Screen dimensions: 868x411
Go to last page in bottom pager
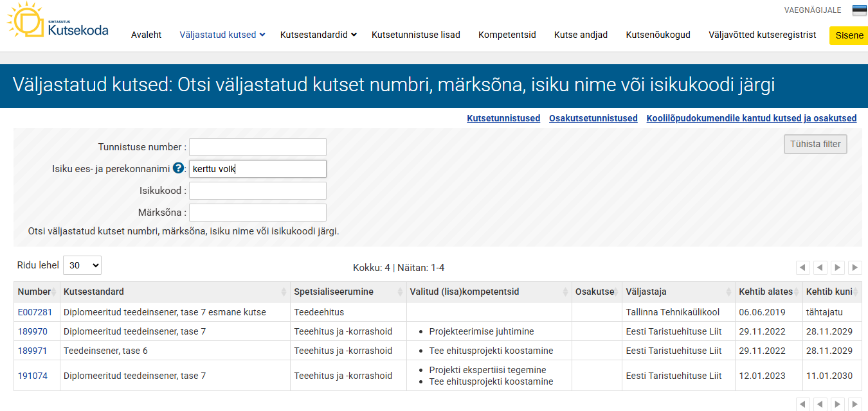click(x=855, y=404)
